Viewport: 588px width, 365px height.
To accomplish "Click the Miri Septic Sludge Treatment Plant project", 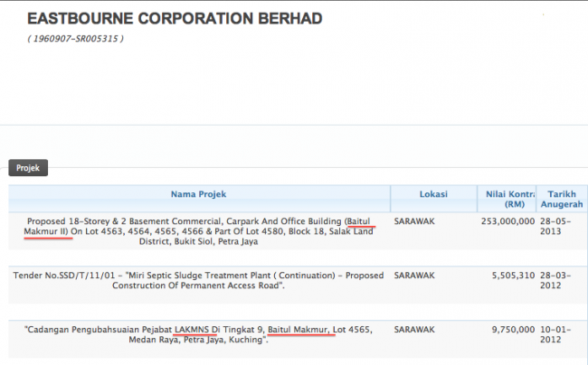I will [x=198, y=280].
